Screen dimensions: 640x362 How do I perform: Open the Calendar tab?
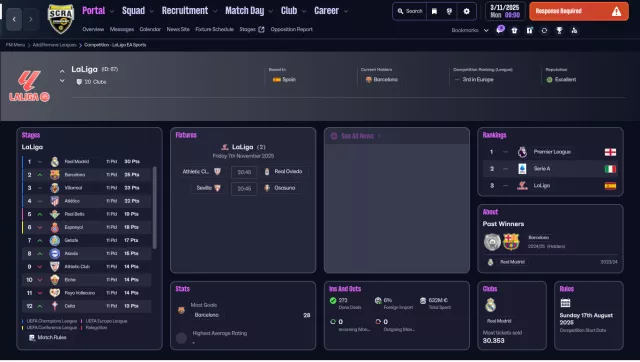[x=150, y=29]
